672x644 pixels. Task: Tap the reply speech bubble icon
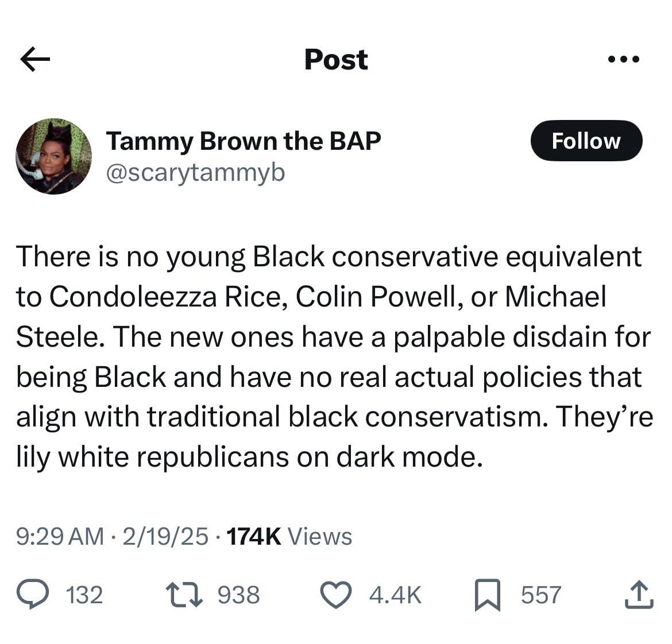(32, 594)
